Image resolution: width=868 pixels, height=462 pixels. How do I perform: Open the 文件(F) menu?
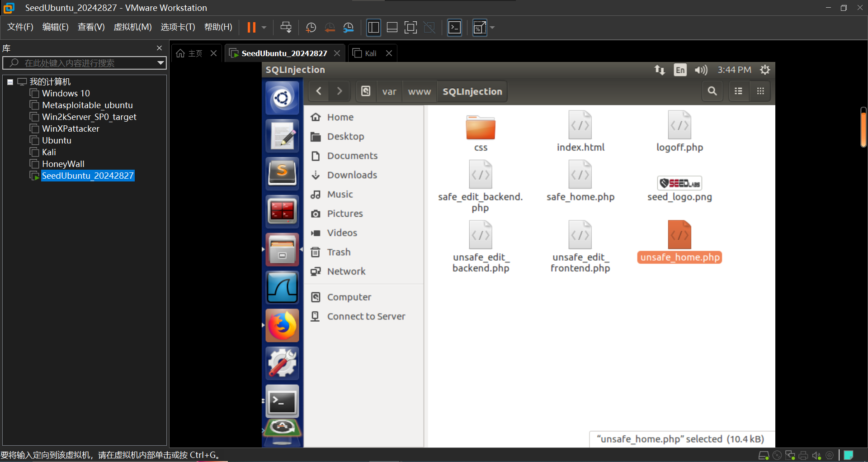tap(20, 27)
